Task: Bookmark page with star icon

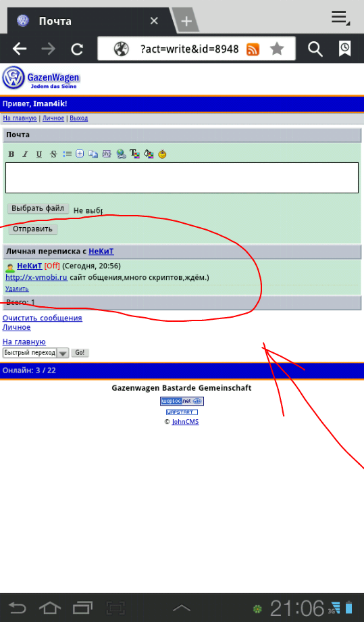Action: (x=277, y=49)
